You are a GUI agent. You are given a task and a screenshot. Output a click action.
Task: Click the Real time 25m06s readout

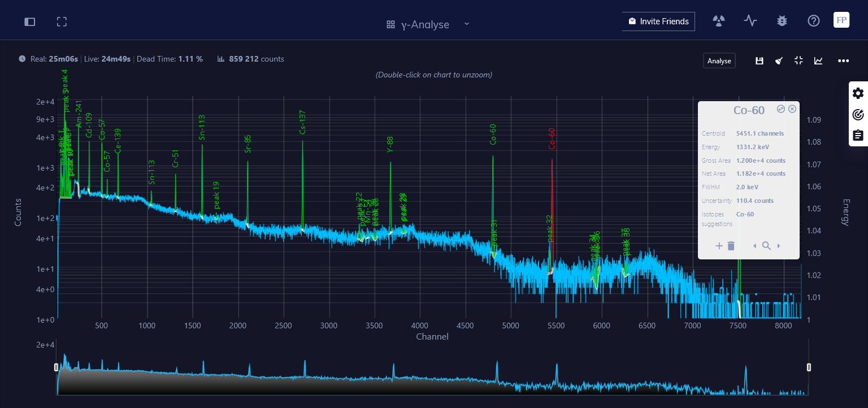coord(54,59)
